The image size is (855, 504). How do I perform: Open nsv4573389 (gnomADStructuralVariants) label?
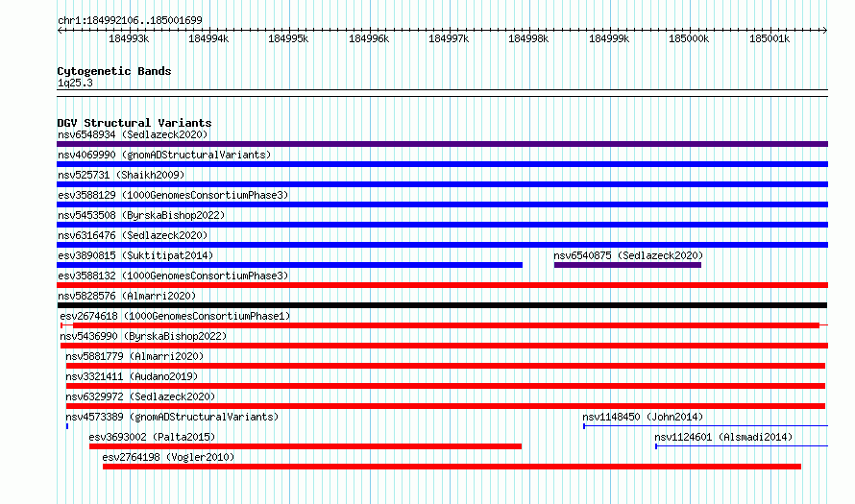point(172,417)
